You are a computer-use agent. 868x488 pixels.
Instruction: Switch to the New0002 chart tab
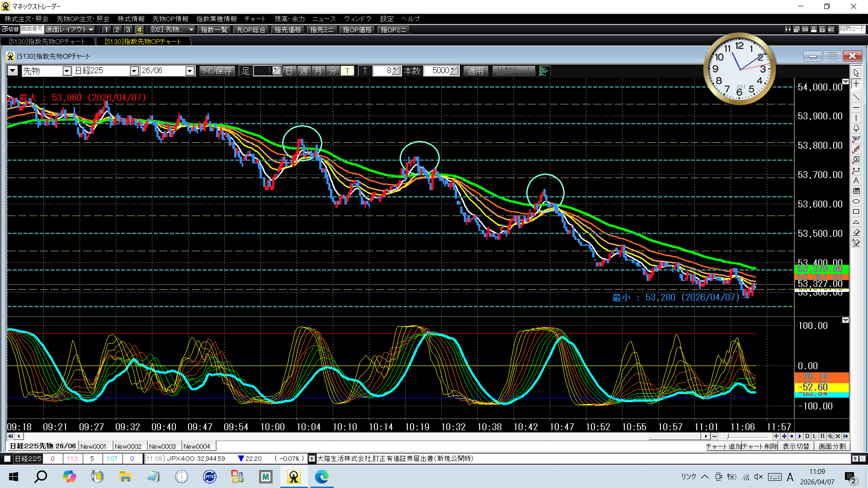128,446
